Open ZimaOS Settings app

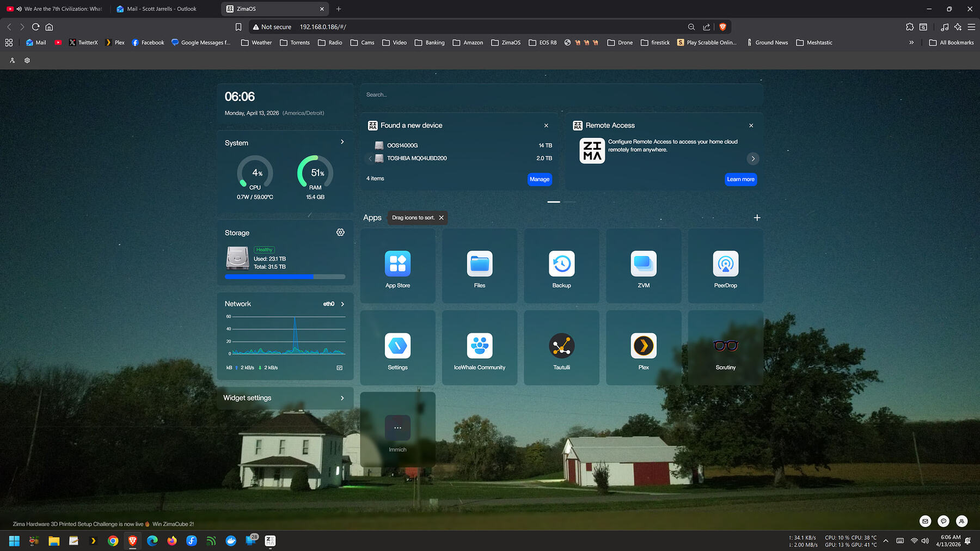tap(397, 348)
